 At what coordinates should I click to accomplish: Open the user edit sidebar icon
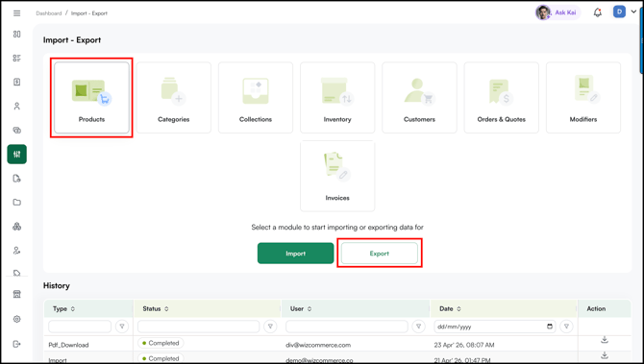[x=17, y=251]
